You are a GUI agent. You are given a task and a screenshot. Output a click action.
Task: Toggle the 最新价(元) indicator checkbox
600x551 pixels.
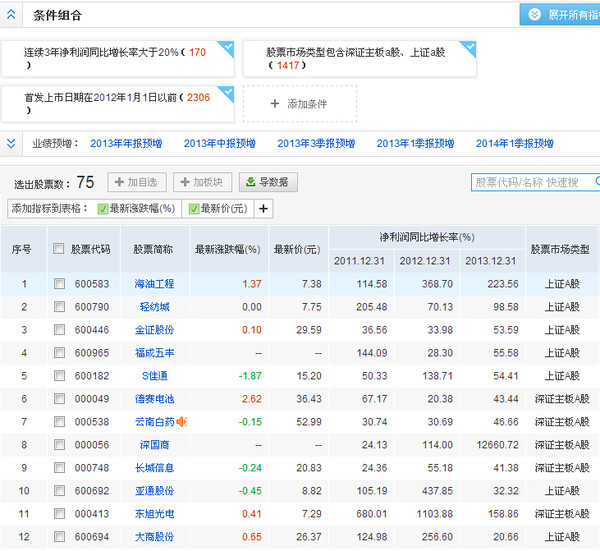194,209
